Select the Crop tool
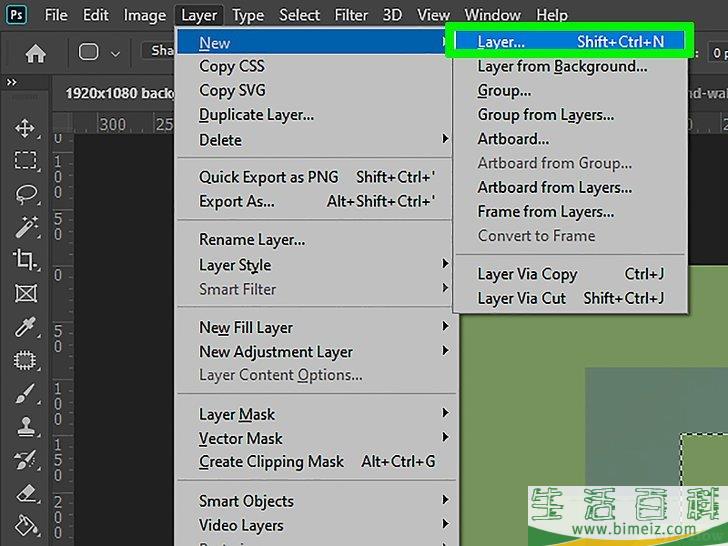The image size is (728, 546). 25,260
